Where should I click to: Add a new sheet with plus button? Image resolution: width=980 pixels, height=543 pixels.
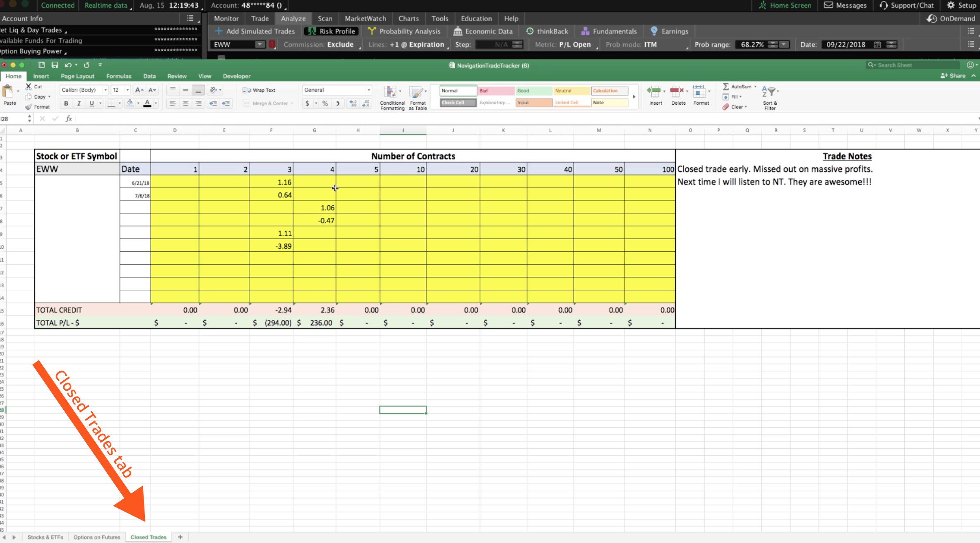[x=180, y=537]
